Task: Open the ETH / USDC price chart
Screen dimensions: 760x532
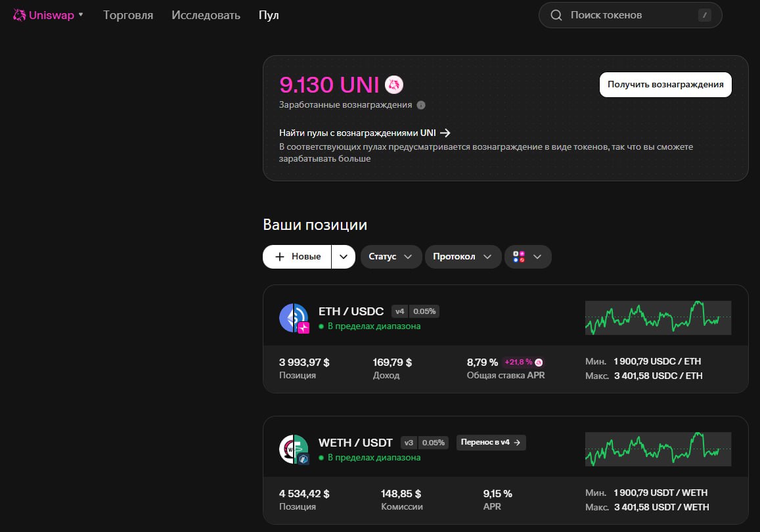Action: point(658,318)
